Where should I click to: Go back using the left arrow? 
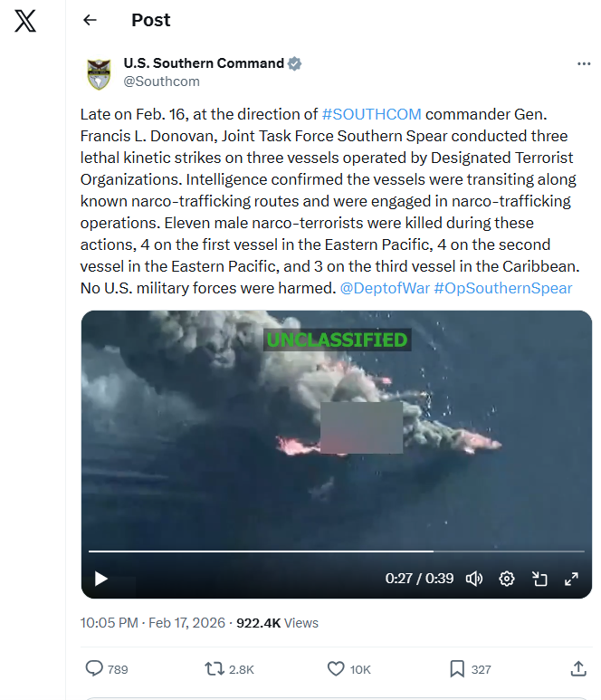(x=91, y=20)
